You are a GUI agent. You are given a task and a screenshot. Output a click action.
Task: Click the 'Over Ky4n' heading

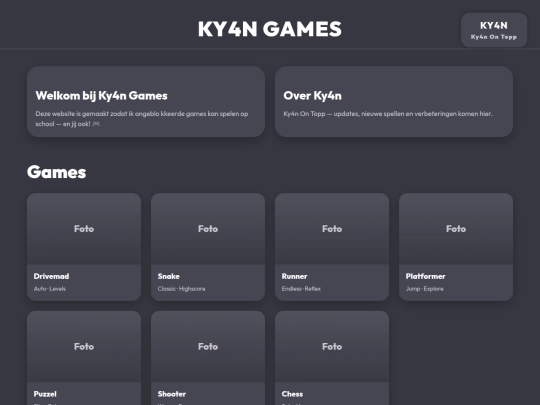coord(312,96)
